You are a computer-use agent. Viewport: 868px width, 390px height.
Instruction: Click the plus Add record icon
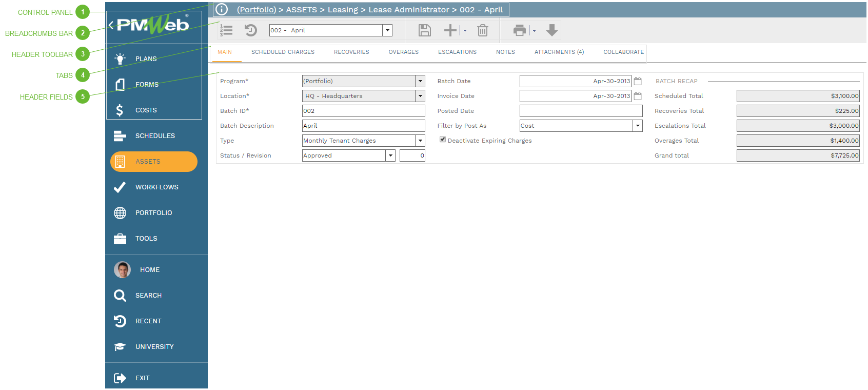click(450, 30)
